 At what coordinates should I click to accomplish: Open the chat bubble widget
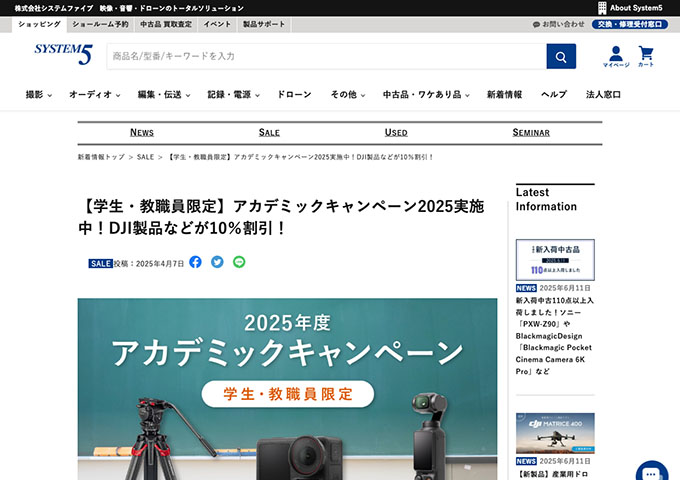[x=651, y=472]
